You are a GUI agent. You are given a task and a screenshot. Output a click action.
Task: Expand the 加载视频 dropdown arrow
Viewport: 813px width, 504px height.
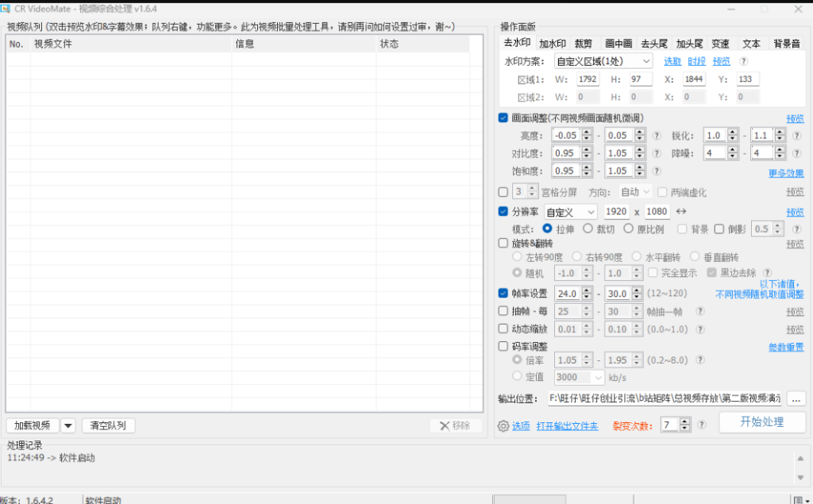click(68, 425)
